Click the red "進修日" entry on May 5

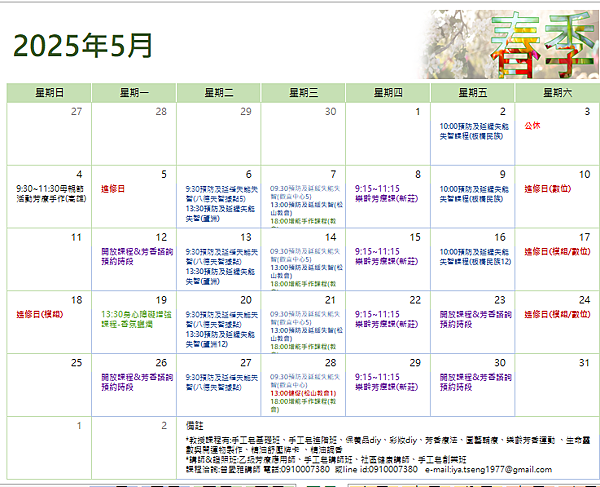113,189
